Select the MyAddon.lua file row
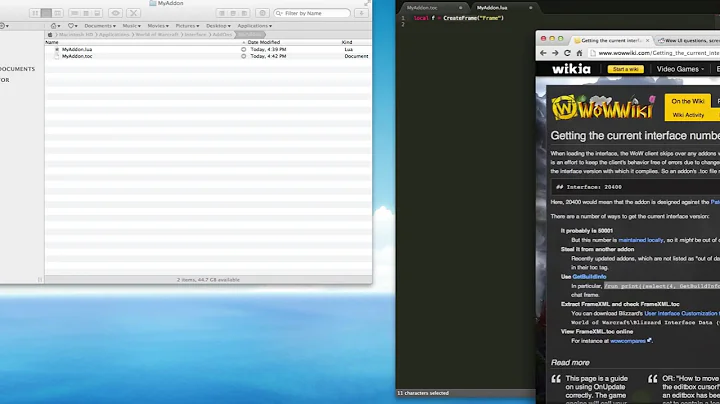 208,49
